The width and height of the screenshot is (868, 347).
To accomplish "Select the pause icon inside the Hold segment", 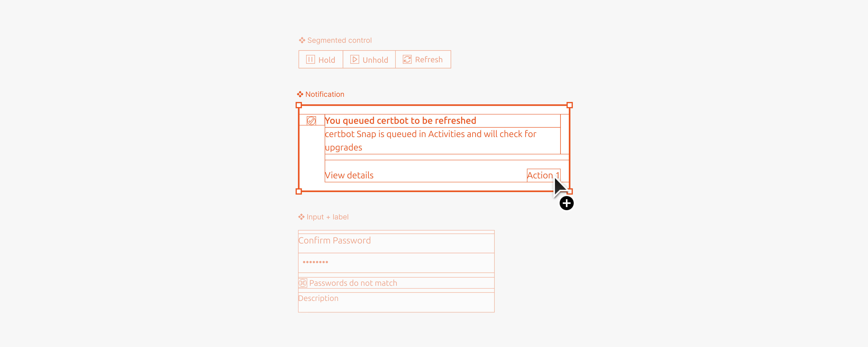I will [x=311, y=59].
